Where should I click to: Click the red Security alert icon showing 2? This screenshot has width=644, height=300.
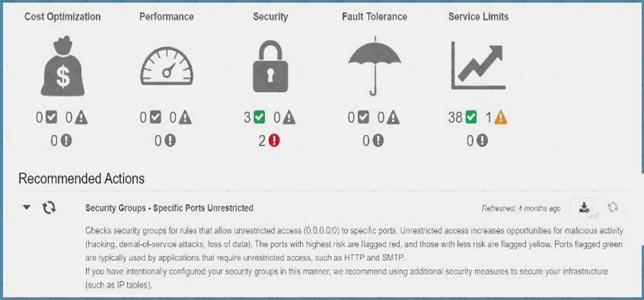click(x=274, y=141)
